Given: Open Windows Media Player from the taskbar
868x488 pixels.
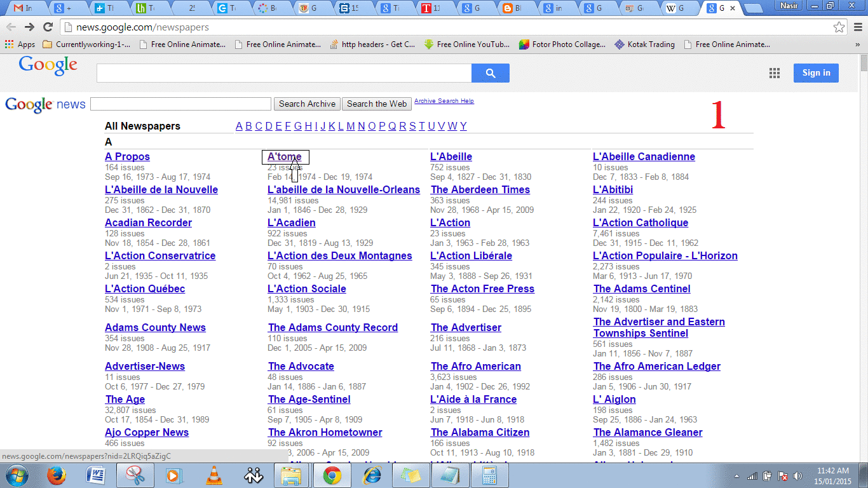Looking at the screenshot, I should point(174,475).
